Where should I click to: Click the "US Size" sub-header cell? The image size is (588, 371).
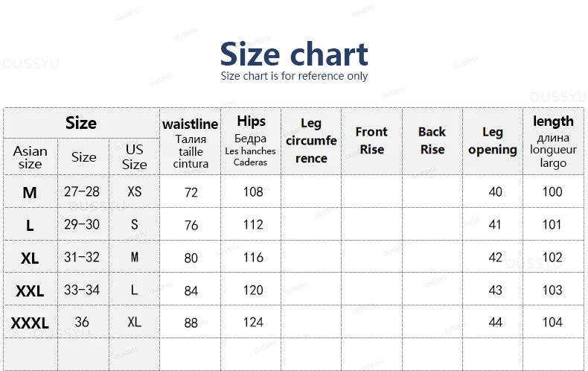point(135,157)
